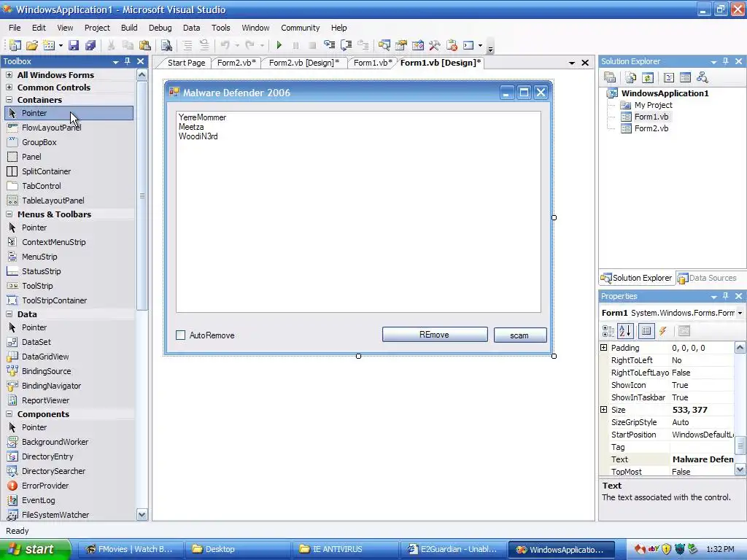
Task: Open Object Browser icon in the toolbar
Action: click(418, 45)
